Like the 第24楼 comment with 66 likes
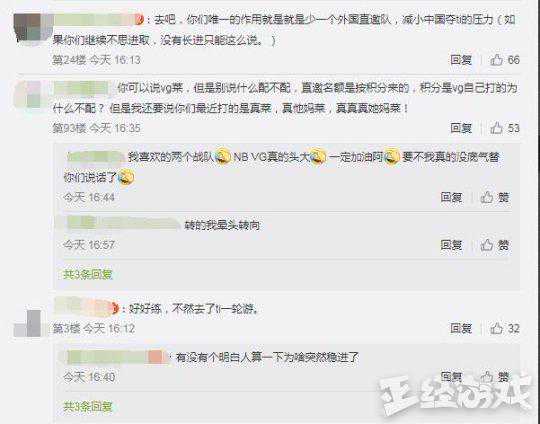540x424 pixels. coord(505,60)
